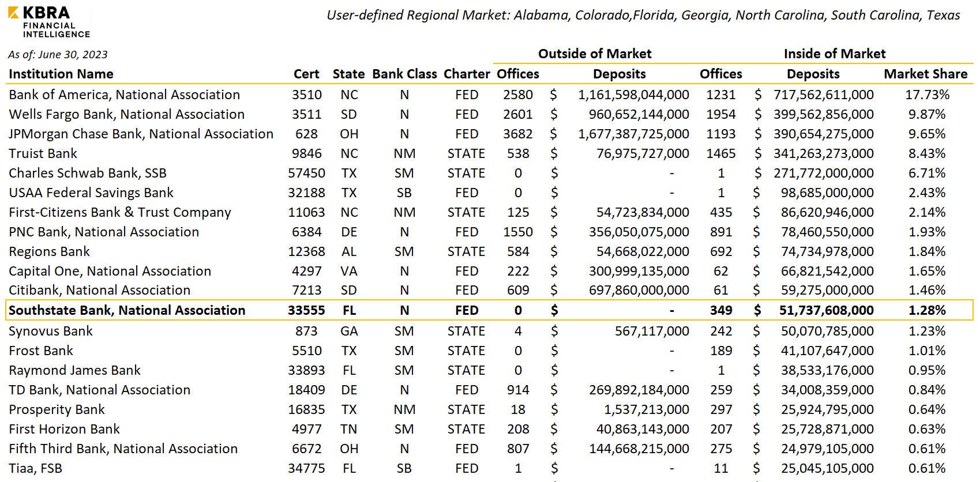
Task: Click the First Horizon Bank name
Action: coord(64,429)
